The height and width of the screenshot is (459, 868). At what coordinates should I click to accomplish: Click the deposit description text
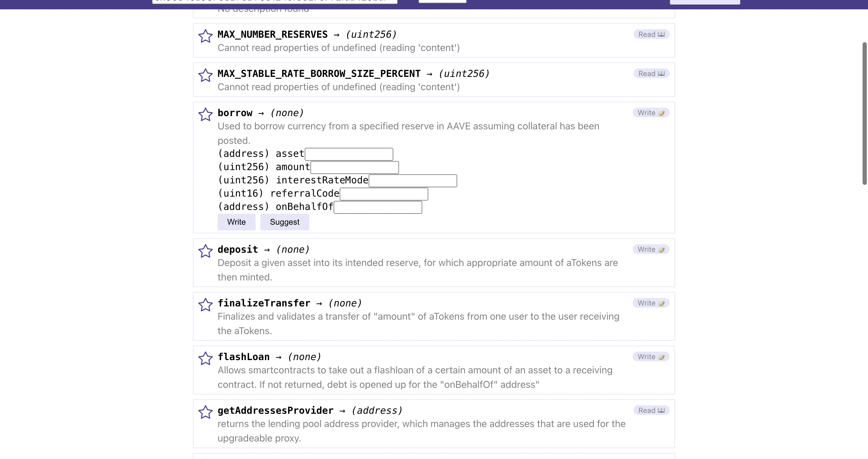pos(417,270)
